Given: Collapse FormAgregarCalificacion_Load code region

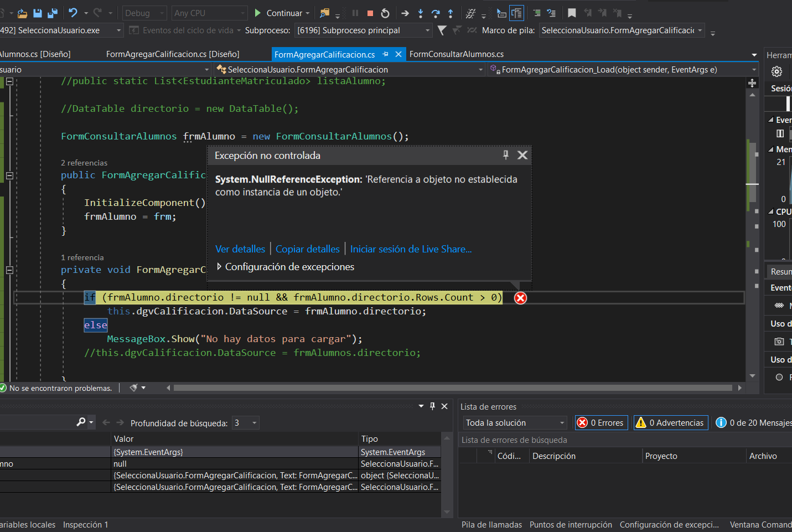Looking at the screenshot, I should pos(9,270).
